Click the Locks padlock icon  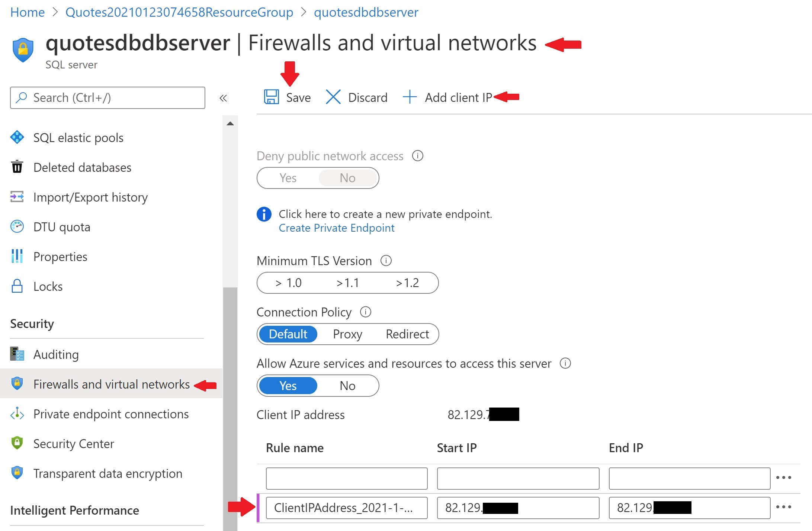tap(17, 286)
